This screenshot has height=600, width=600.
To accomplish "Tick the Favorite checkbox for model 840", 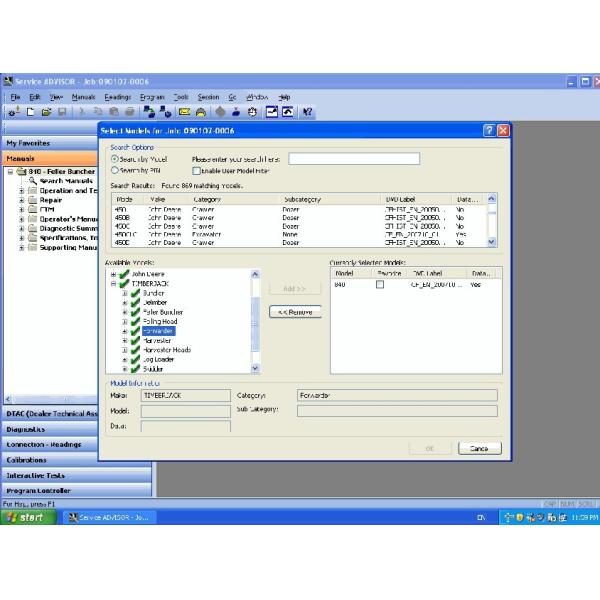I will click(379, 284).
